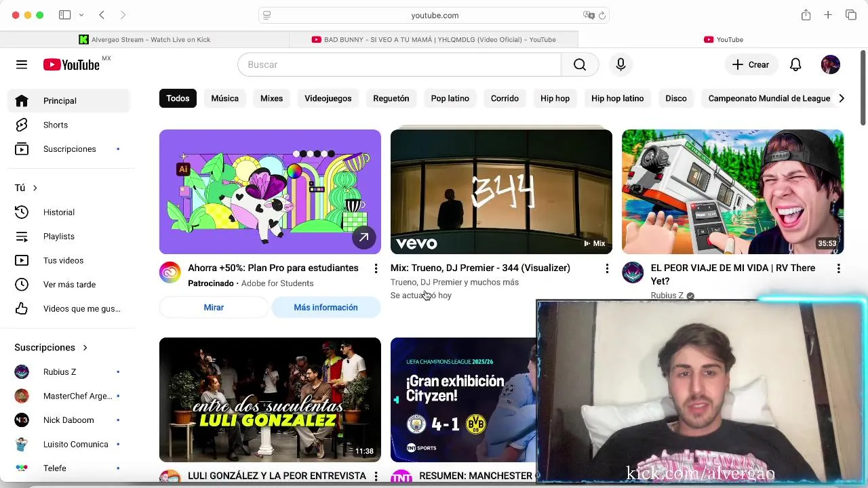Start voice search with microphone icon

(x=620, y=64)
